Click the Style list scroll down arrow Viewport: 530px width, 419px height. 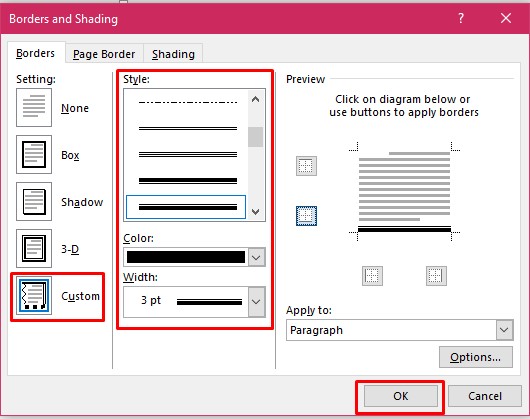tap(256, 212)
